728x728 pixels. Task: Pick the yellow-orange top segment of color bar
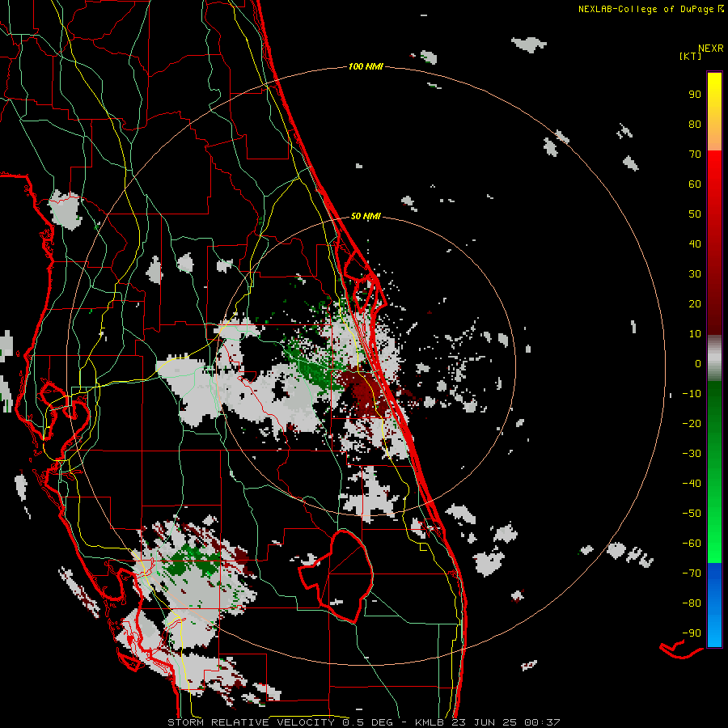point(714,112)
